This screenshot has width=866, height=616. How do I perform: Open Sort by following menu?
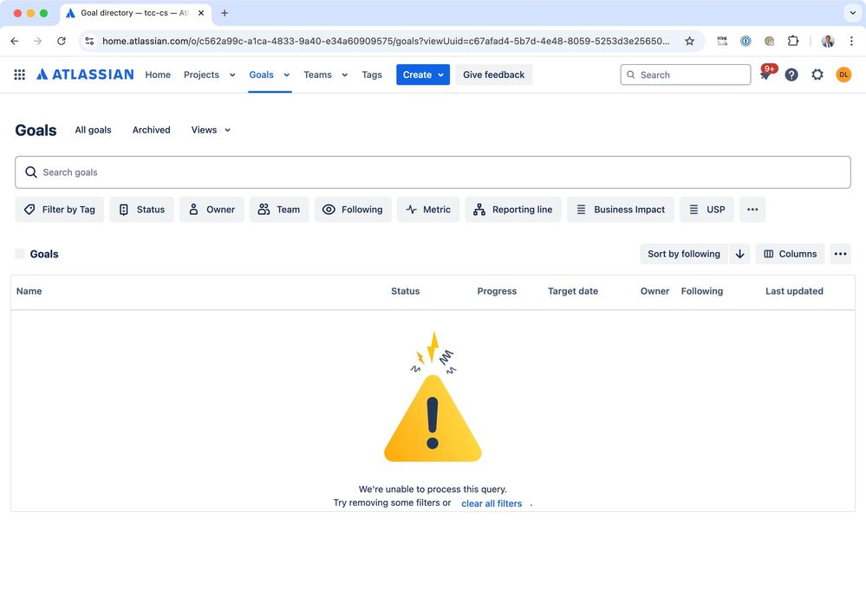pos(684,254)
